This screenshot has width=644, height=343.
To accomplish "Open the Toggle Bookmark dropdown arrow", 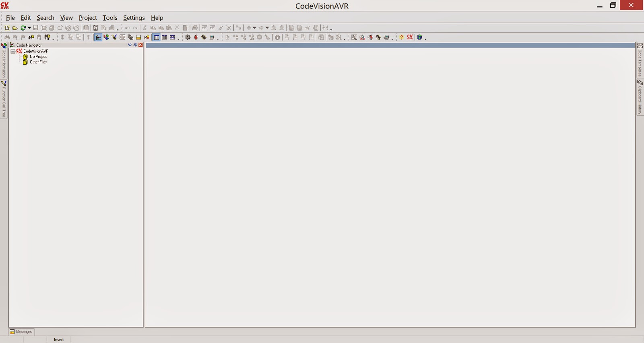I will click(x=254, y=28).
